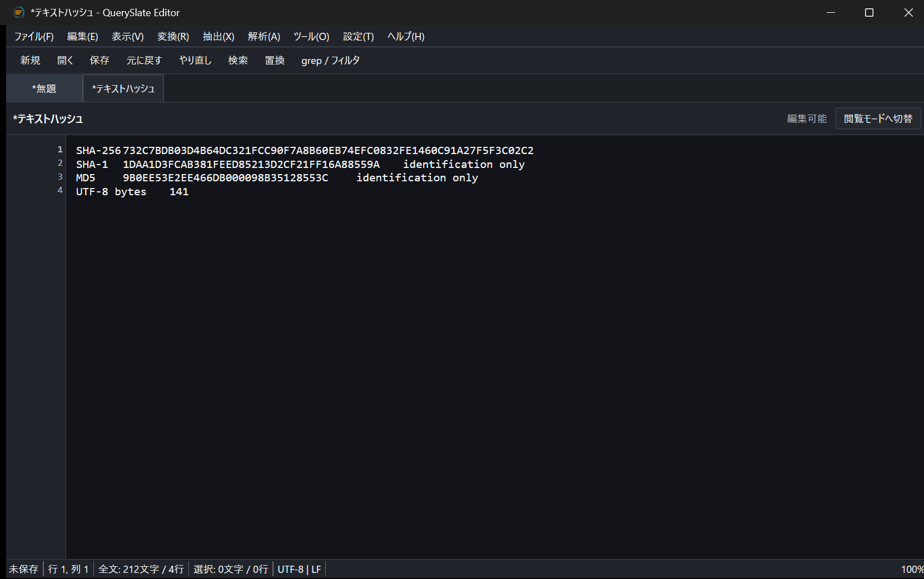Click the 置換 toolbar button
Screen dimensions: 924x579
click(275, 61)
